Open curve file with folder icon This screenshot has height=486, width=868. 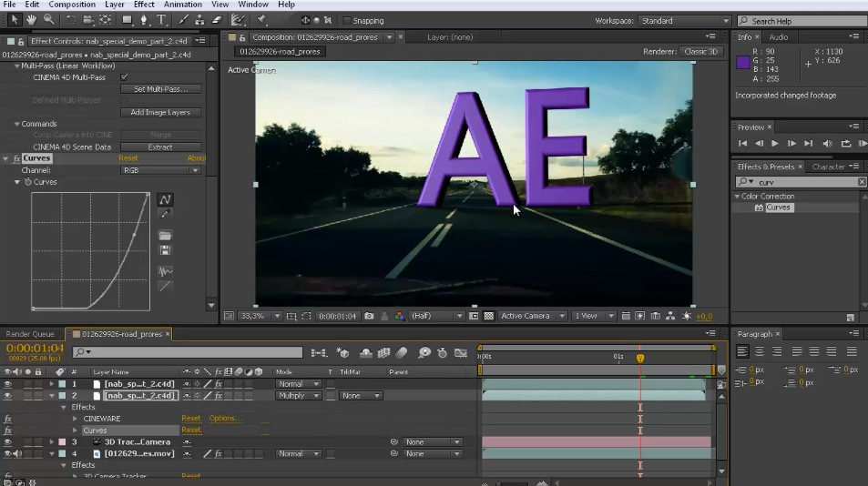[165, 236]
